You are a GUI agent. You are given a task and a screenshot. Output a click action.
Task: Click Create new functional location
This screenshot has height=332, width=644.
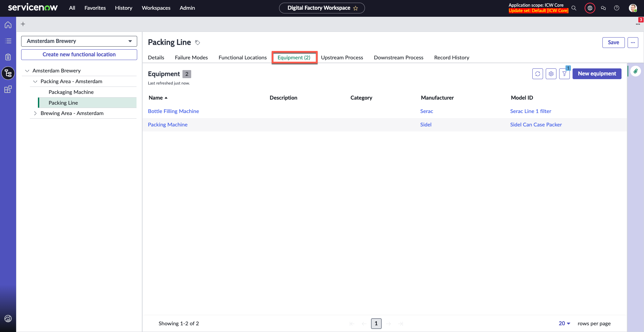(79, 55)
